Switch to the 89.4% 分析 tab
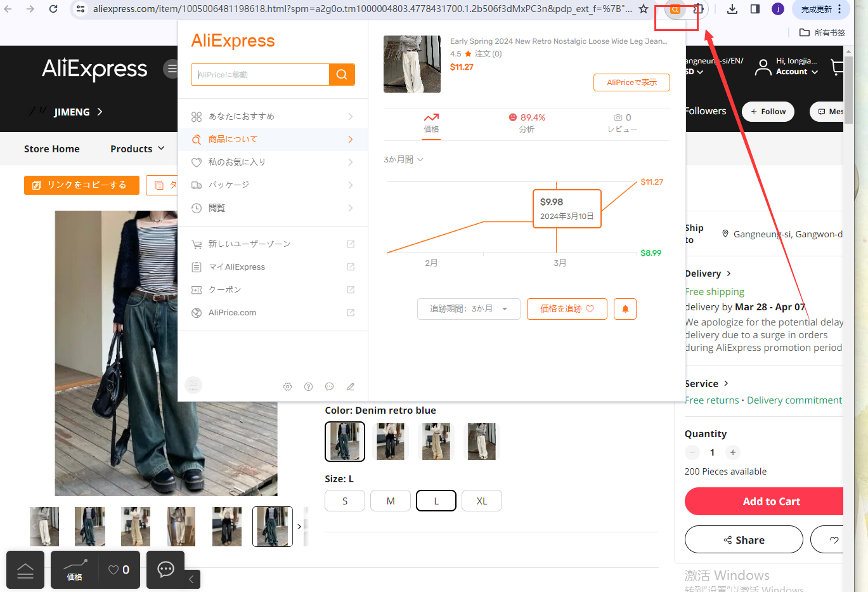The image size is (868, 592). pos(527,123)
